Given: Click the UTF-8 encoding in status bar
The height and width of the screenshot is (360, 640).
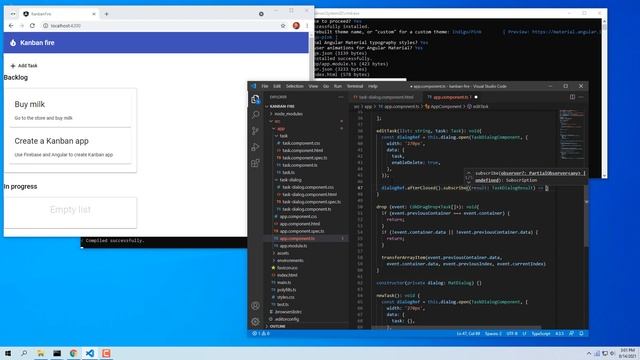Looking at the screenshot, I should [511, 333].
